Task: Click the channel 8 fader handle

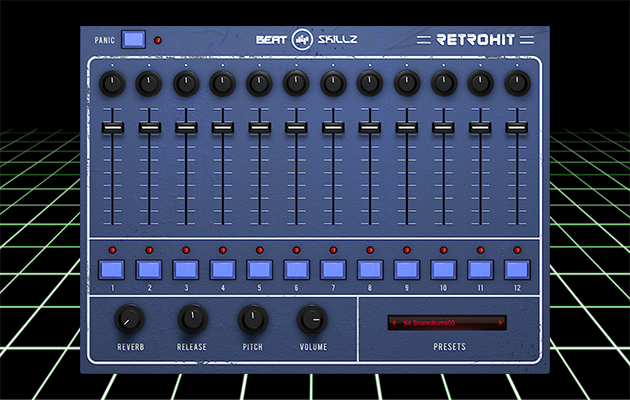Action: tap(369, 127)
